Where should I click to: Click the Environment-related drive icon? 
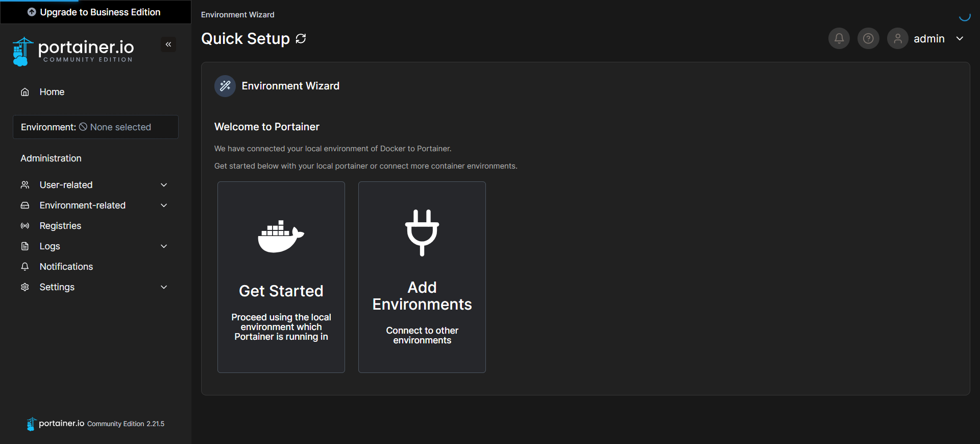coord(24,205)
